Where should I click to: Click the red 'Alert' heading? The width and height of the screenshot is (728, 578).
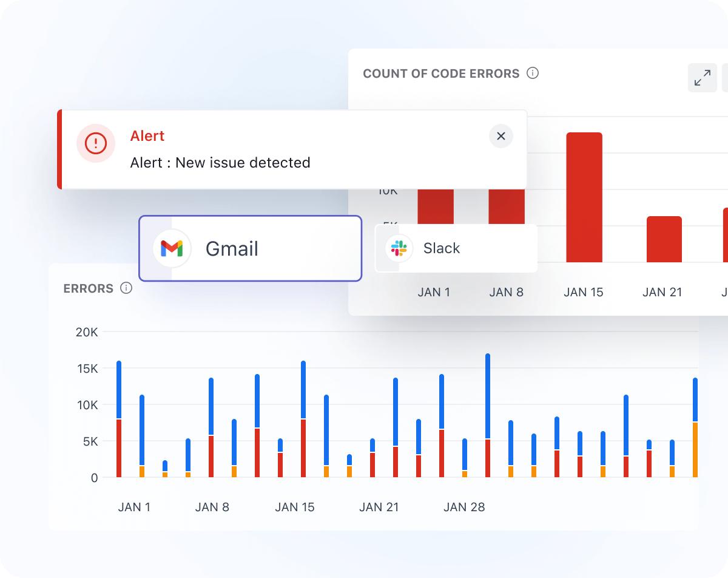(147, 135)
